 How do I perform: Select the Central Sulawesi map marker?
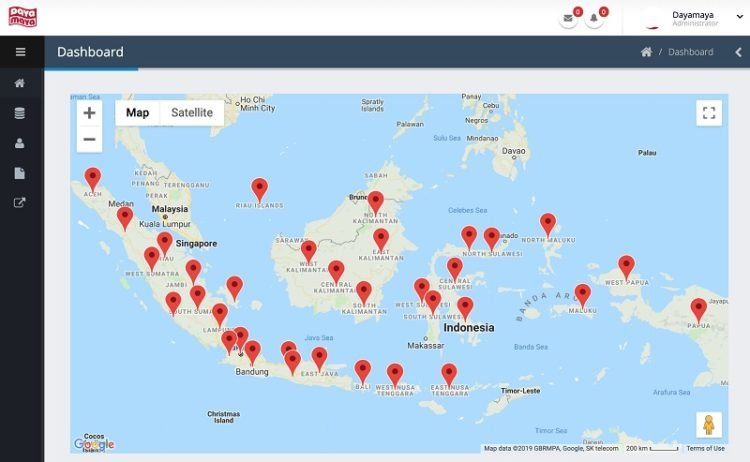(x=454, y=271)
